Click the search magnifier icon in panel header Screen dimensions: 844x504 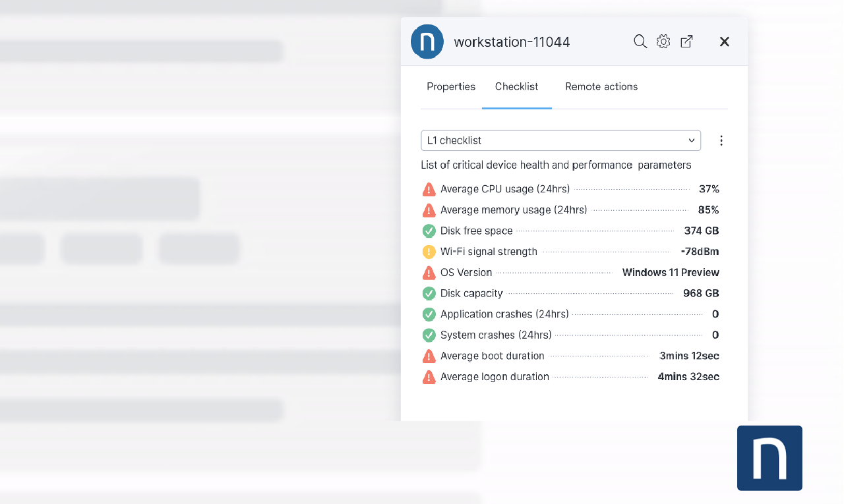(640, 42)
